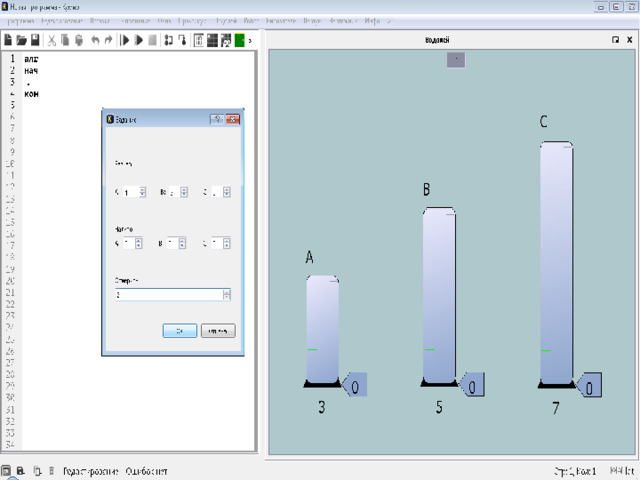The image size is (640, 480).
Task: Click the New program toolbar icon
Action: point(8,40)
